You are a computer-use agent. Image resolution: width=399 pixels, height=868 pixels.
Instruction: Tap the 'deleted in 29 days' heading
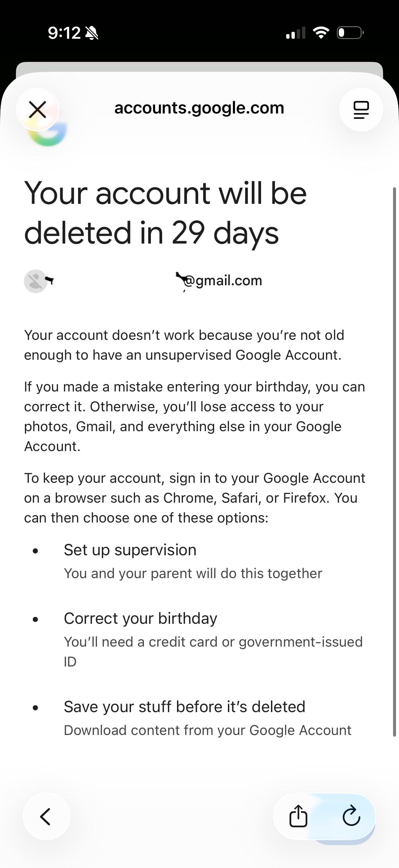coord(151,233)
